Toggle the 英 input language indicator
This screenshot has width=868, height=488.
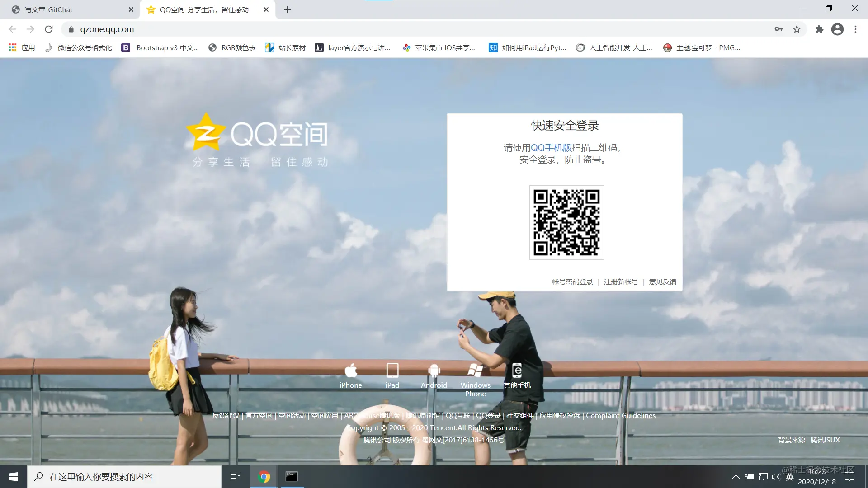click(790, 477)
